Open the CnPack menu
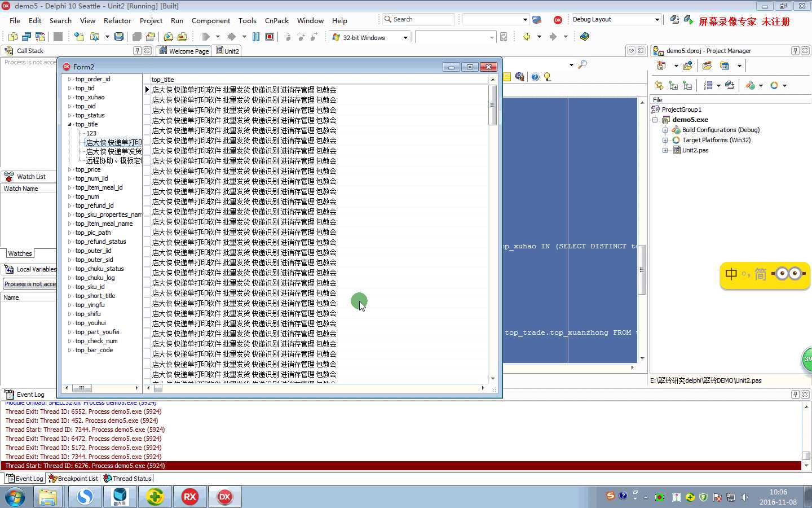 pyautogui.click(x=277, y=20)
